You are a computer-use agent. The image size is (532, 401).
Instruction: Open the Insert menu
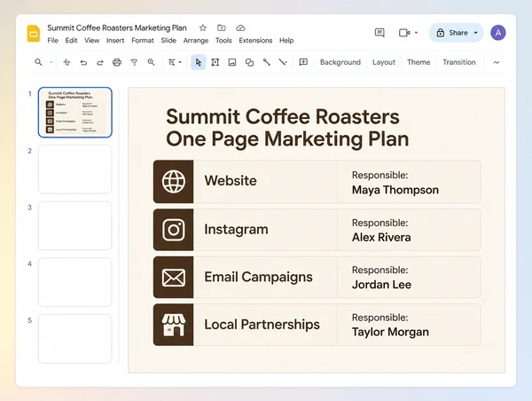pos(115,41)
